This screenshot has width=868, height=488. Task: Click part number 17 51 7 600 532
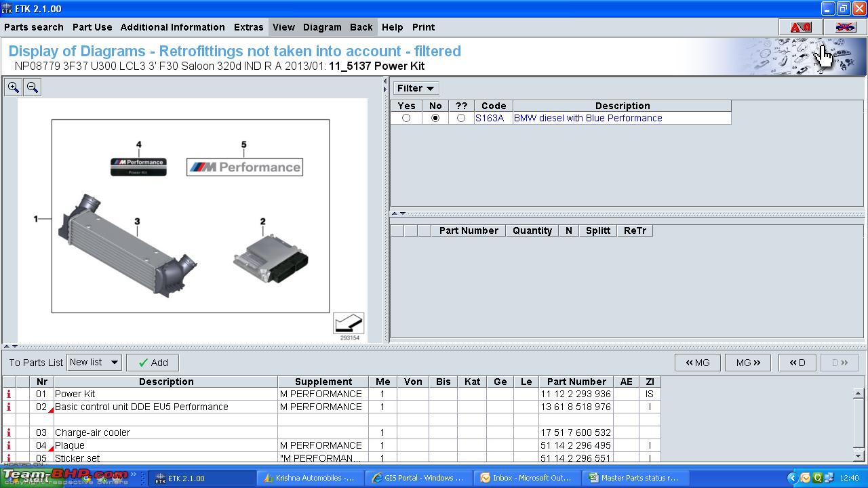576,432
